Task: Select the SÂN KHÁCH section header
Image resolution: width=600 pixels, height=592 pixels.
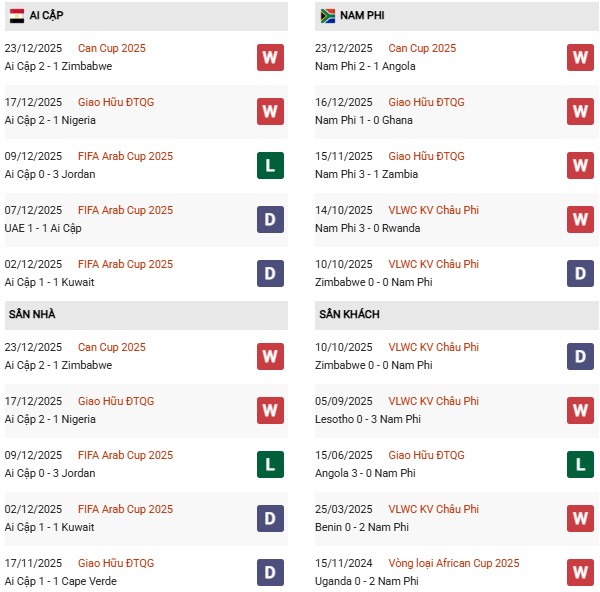Action: coord(349,314)
